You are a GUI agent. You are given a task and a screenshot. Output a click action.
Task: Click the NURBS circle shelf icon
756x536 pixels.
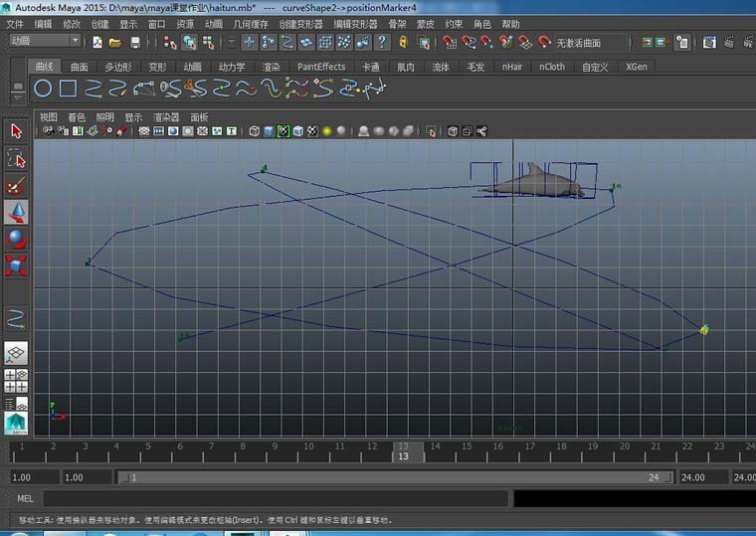pyautogui.click(x=43, y=89)
